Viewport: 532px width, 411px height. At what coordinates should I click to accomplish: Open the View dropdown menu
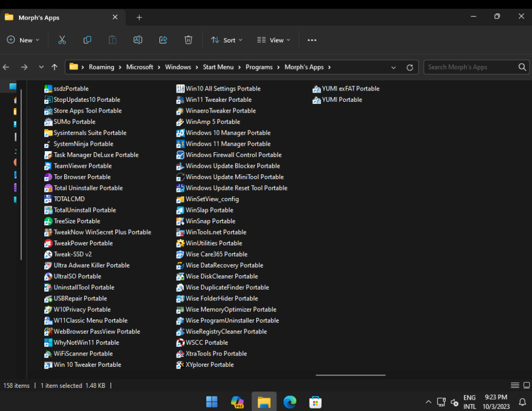tap(274, 40)
